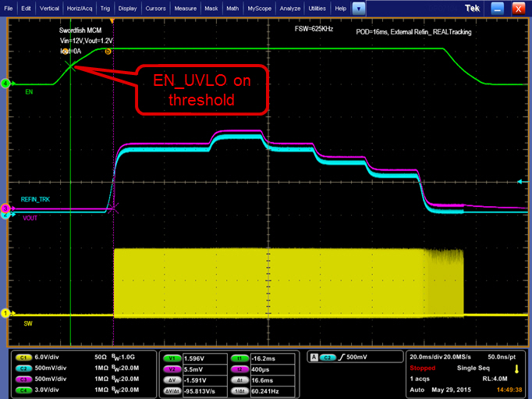Screen dimensions: 532x399
Task: Open the Vertical menu
Action: pos(48,8)
